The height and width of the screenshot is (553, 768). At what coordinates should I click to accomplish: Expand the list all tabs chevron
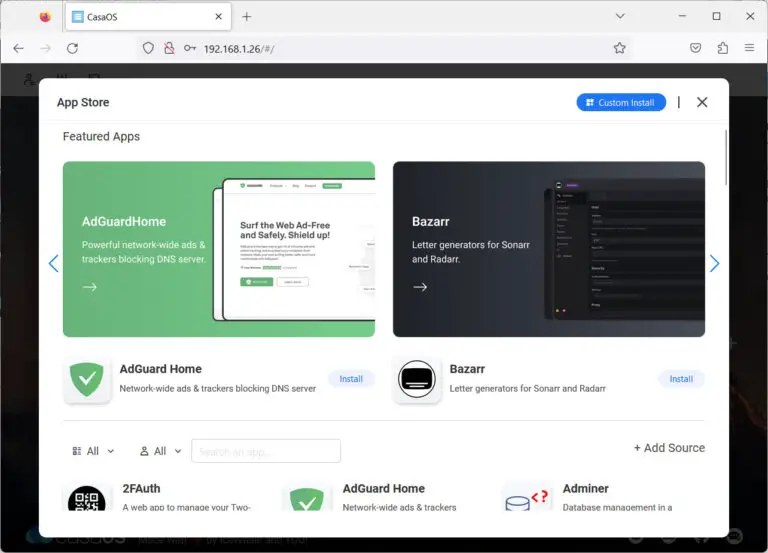[621, 16]
